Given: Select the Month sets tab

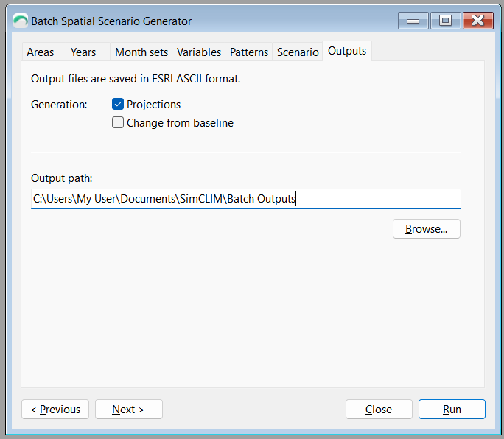Looking at the screenshot, I should [x=141, y=52].
